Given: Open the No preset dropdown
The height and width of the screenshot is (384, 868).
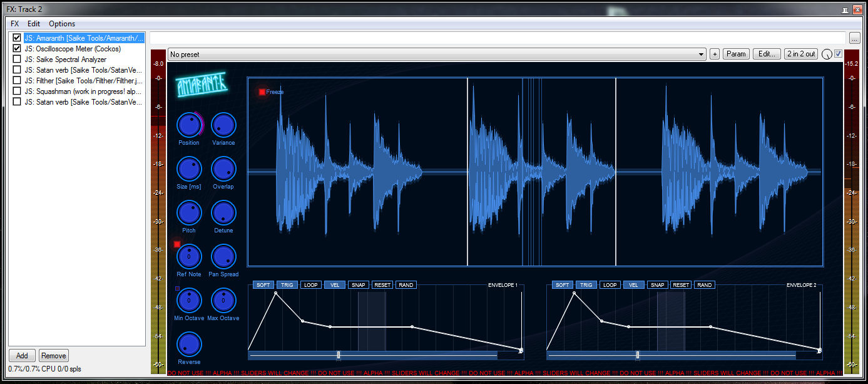Looking at the screenshot, I should [x=437, y=54].
